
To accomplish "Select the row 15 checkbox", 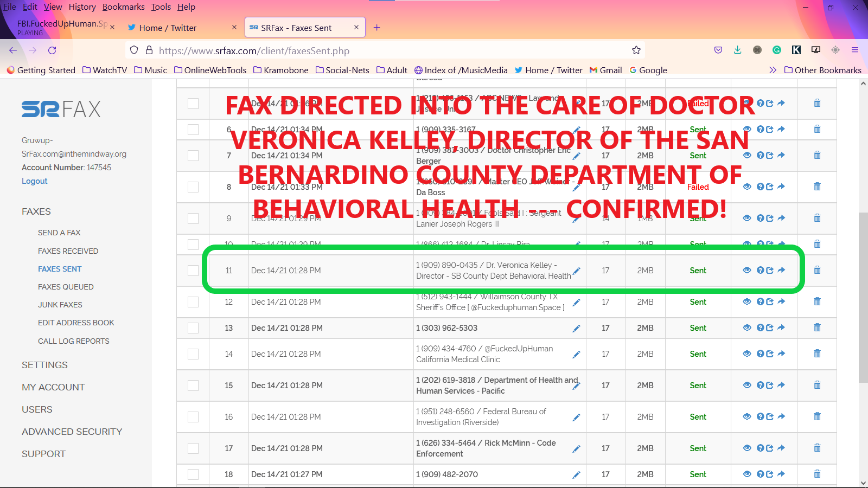I will (x=193, y=386).
